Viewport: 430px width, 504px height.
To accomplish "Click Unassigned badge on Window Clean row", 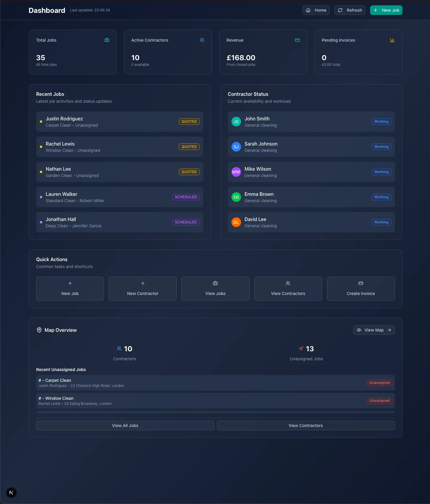I will (x=379, y=401).
